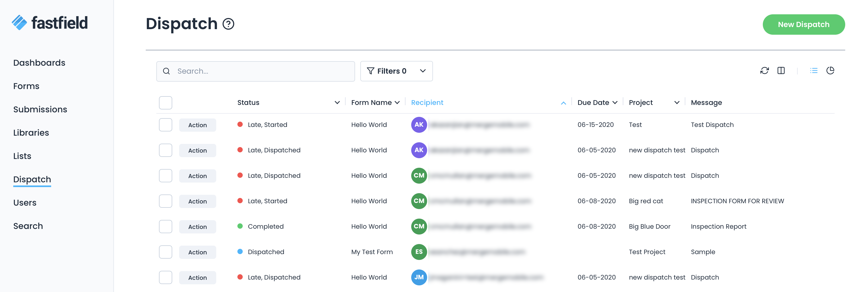Image resolution: width=868 pixels, height=292 pixels.
Task: Click Action button for Test Dispatch row
Action: click(x=197, y=125)
